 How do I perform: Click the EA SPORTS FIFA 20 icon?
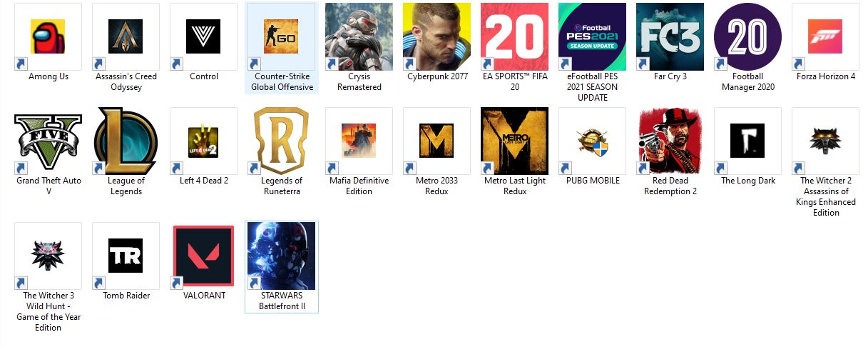point(514,36)
